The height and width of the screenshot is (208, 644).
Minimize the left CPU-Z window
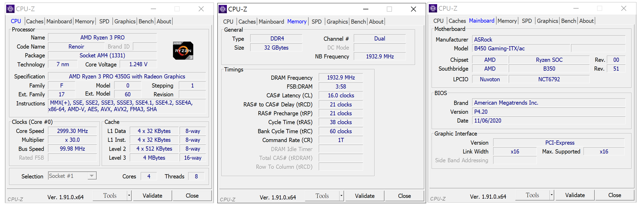click(x=153, y=9)
